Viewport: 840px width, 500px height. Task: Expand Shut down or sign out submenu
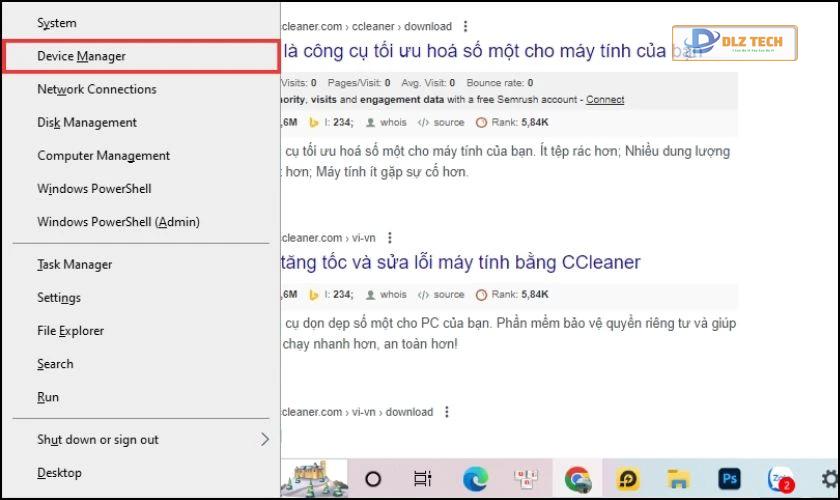pos(141,440)
